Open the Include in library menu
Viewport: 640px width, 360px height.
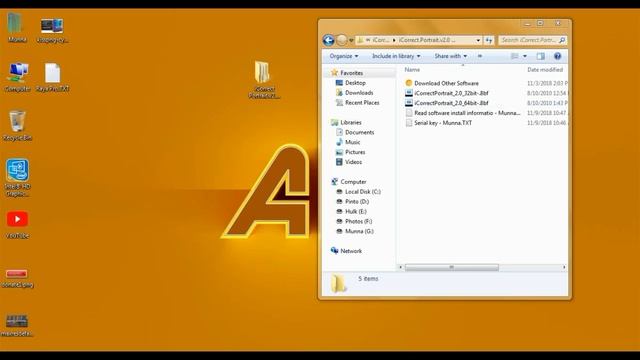396,56
